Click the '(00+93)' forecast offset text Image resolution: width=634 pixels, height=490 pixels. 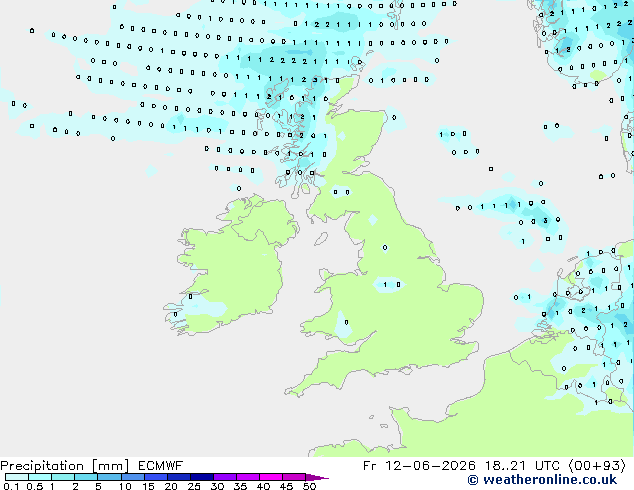coord(597,466)
